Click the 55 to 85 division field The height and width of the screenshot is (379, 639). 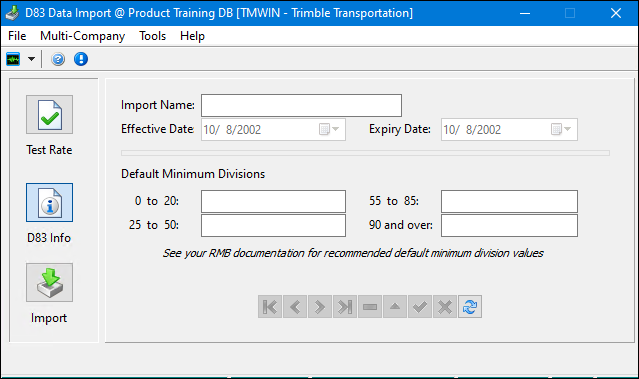509,201
